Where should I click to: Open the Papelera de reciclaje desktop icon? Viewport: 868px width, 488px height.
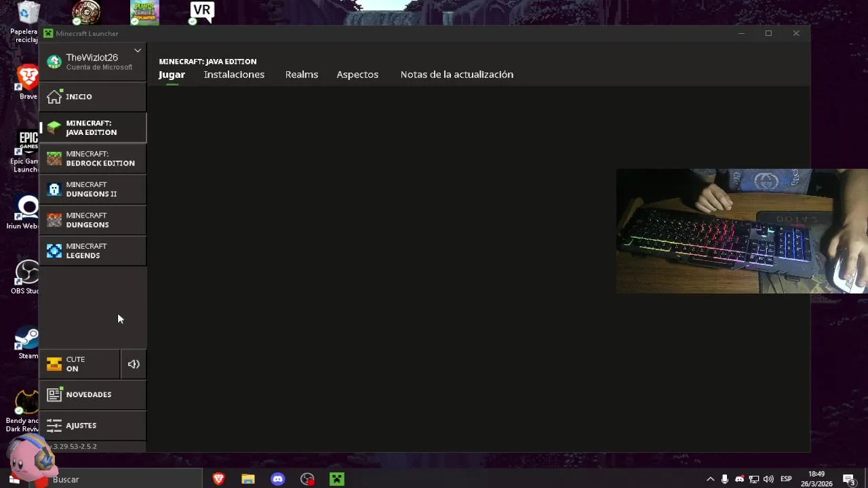coord(27,22)
